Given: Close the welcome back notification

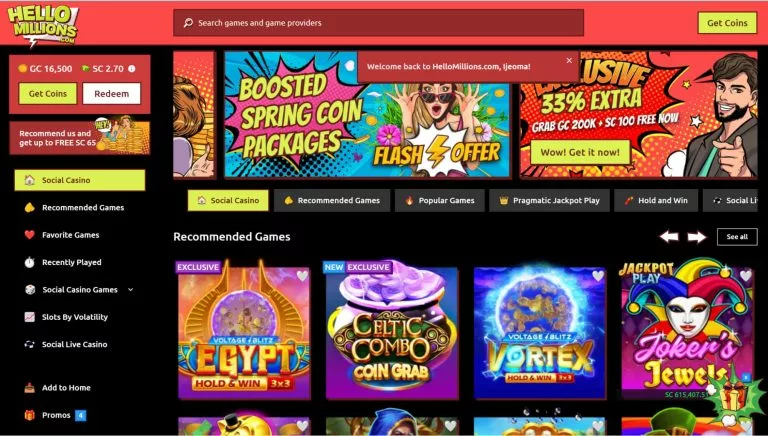Looking at the screenshot, I should (x=569, y=60).
